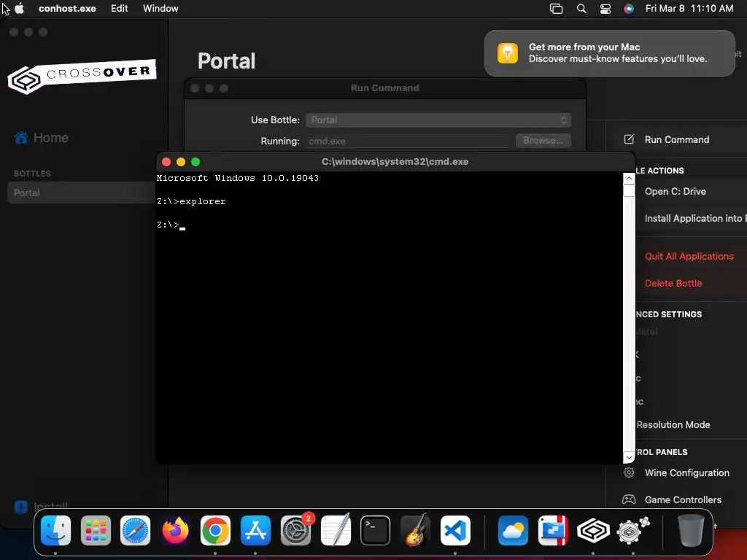Screen dimensions: 747x560
Task: Click the Run Command edit icon
Action: [629, 139]
